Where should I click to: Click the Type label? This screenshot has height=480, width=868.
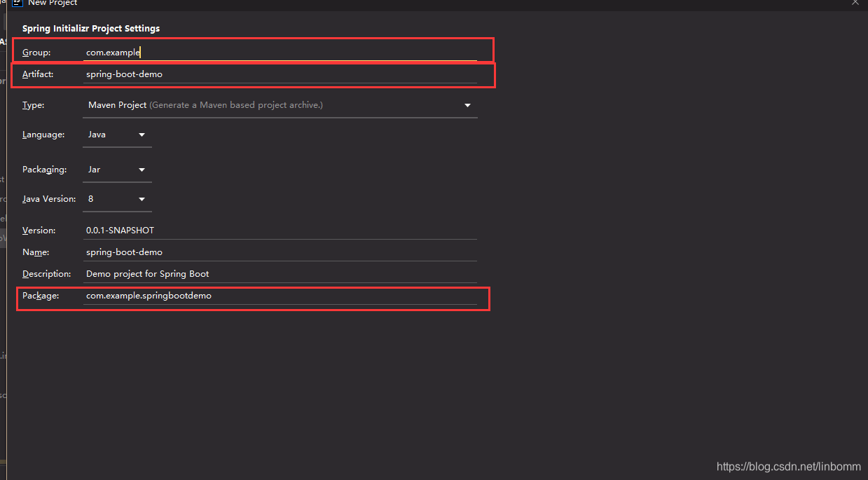click(x=33, y=105)
